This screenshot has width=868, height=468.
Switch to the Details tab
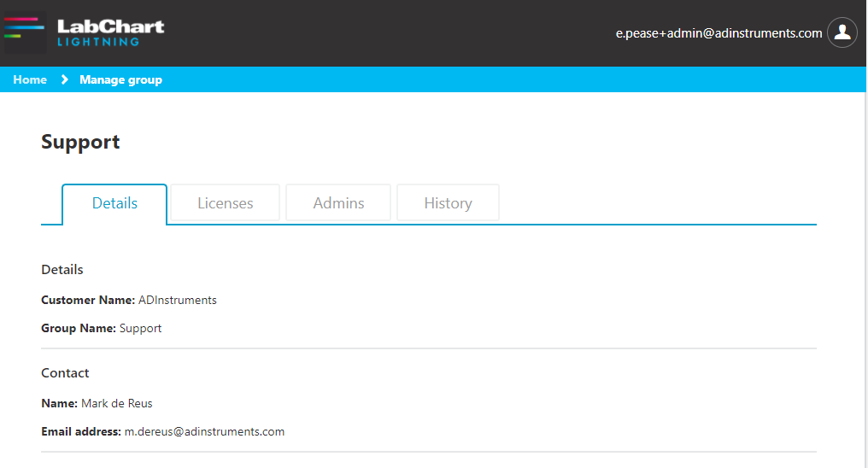coord(114,203)
